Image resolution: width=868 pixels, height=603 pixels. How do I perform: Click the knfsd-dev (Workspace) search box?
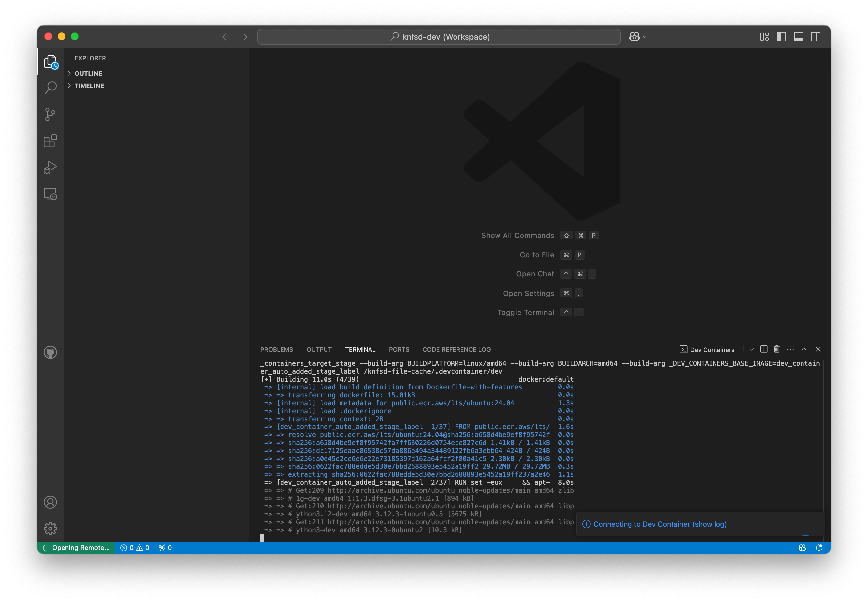click(439, 37)
